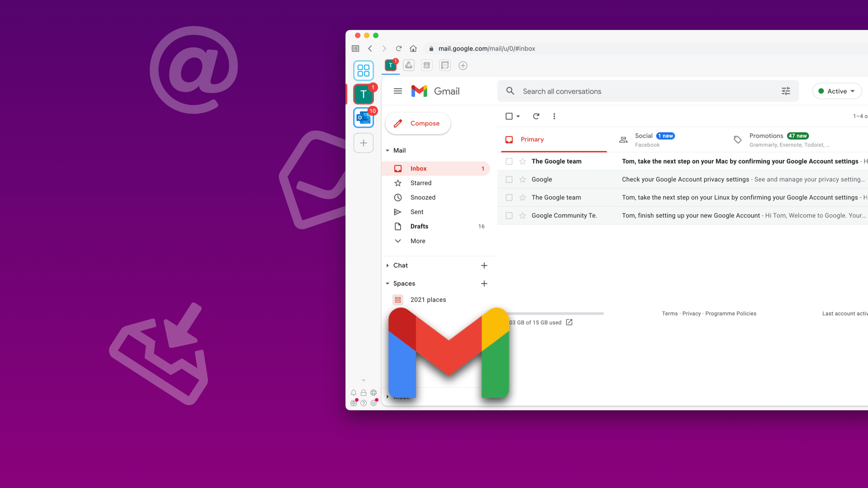Check the checkbox next to Google team email
The height and width of the screenshot is (488, 868).
click(x=509, y=161)
